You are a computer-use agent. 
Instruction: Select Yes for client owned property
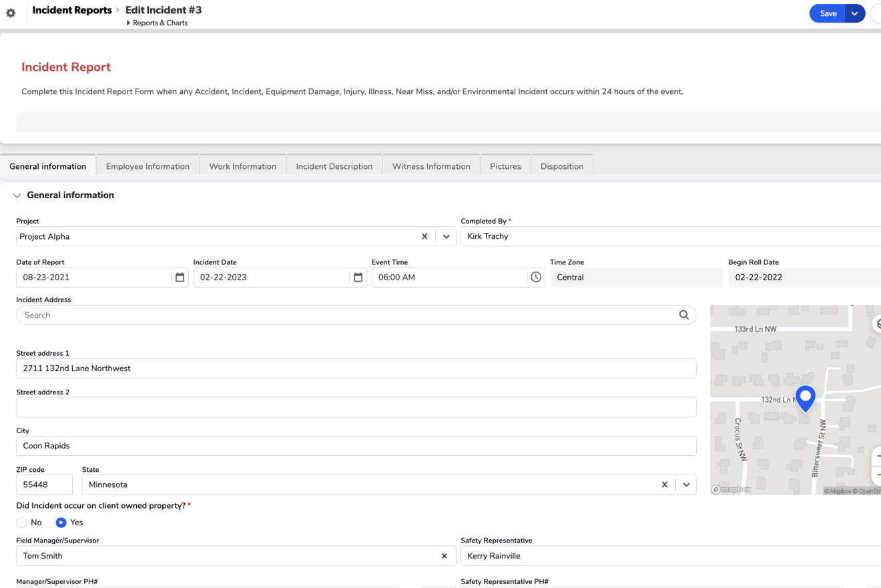[61, 523]
